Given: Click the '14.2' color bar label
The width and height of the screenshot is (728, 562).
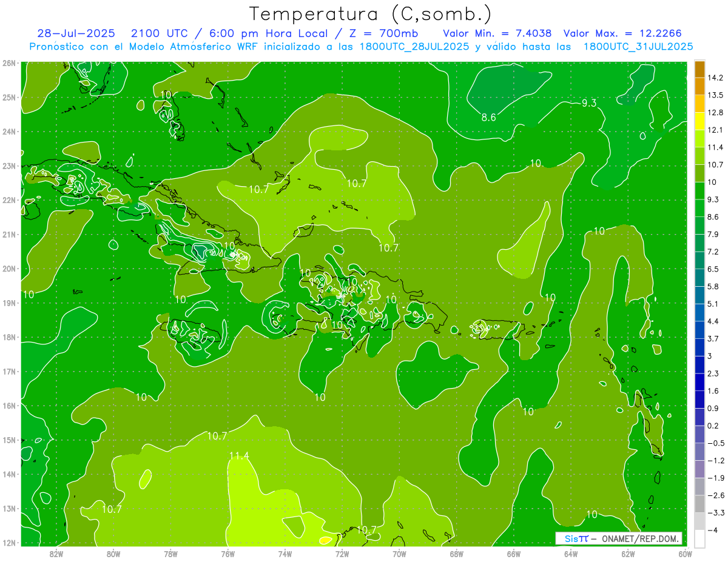Looking at the screenshot, I should pos(715,78).
